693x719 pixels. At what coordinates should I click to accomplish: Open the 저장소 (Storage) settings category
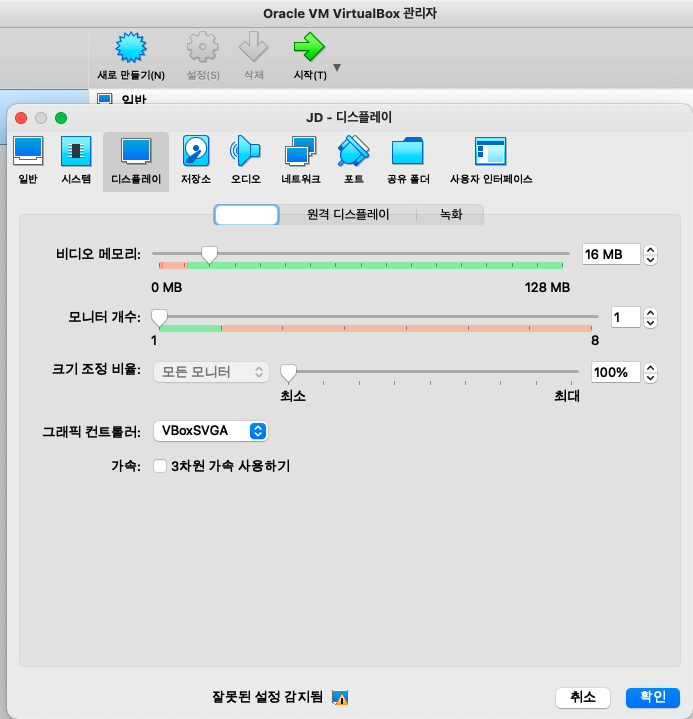(x=196, y=160)
